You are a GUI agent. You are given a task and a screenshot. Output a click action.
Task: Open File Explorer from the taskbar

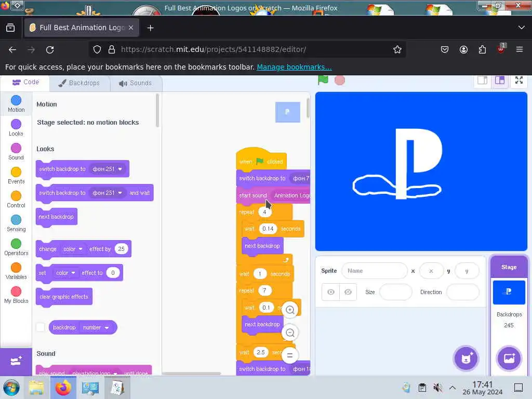(36, 388)
